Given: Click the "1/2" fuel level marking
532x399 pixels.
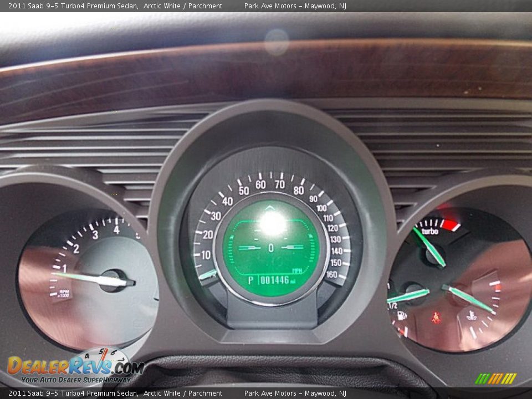Looking at the screenshot, I should point(392,306).
